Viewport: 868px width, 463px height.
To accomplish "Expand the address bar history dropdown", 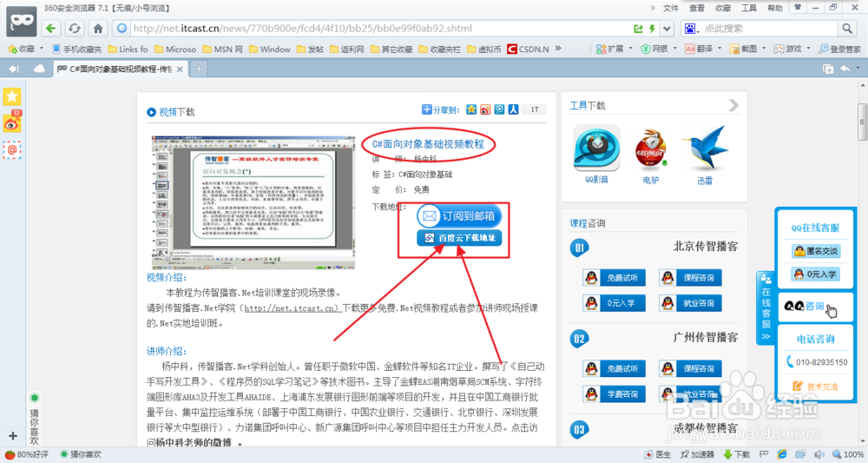I will coord(667,29).
